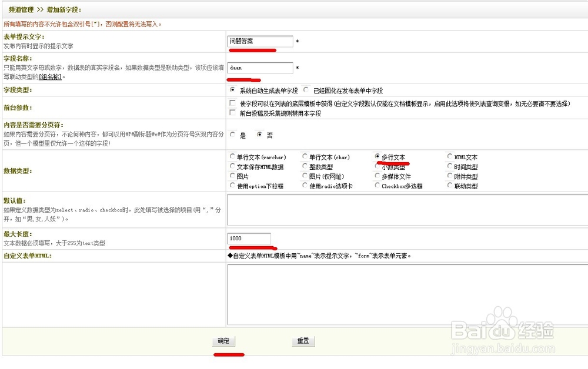The height and width of the screenshot is (369, 588).
Task: Click the 表单提示文字 input showing 问题答案
Action: [260, 41]
